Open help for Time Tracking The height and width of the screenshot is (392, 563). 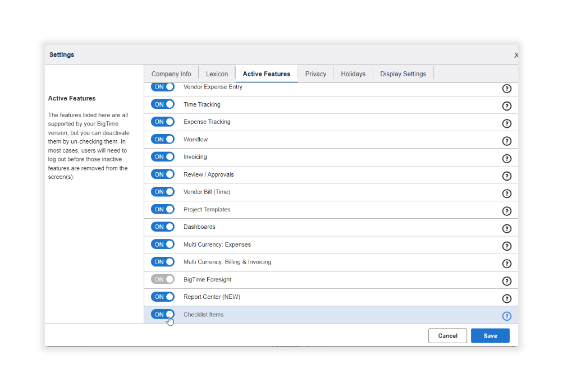pyautogui.click(x=507, y=106)
